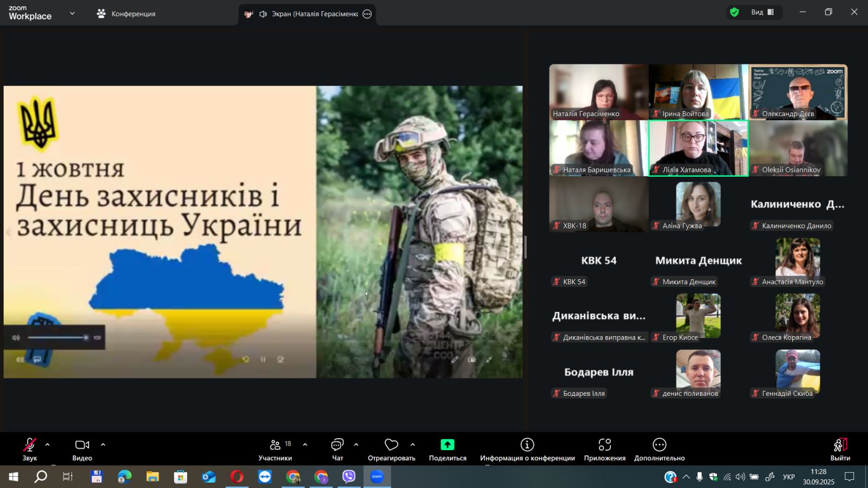Open the Participants panel

(x=275, y=450)
